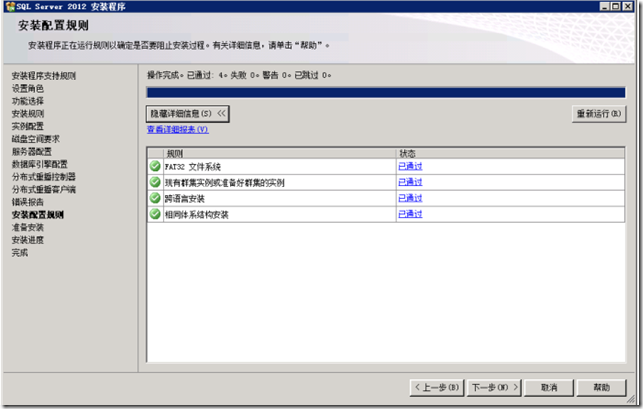Click 相同体系结构安装 rule name
The image size is (643, 409).
click(196, 215)
